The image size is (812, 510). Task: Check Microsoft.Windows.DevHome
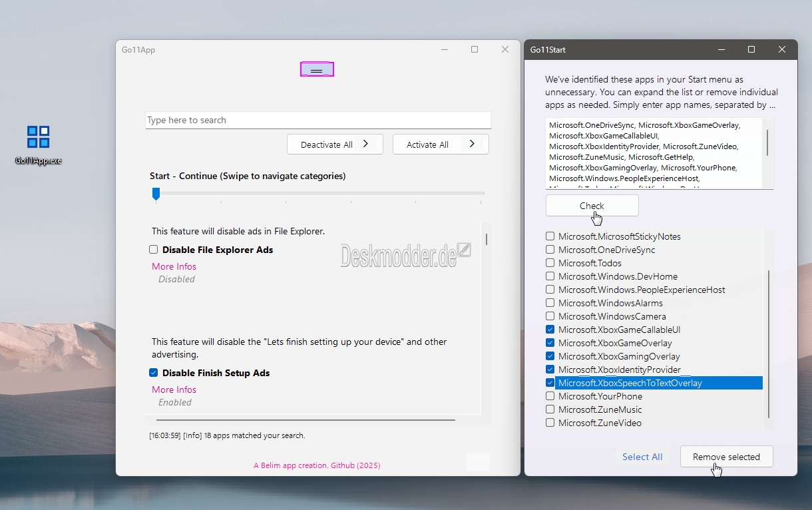click(550, 276)
